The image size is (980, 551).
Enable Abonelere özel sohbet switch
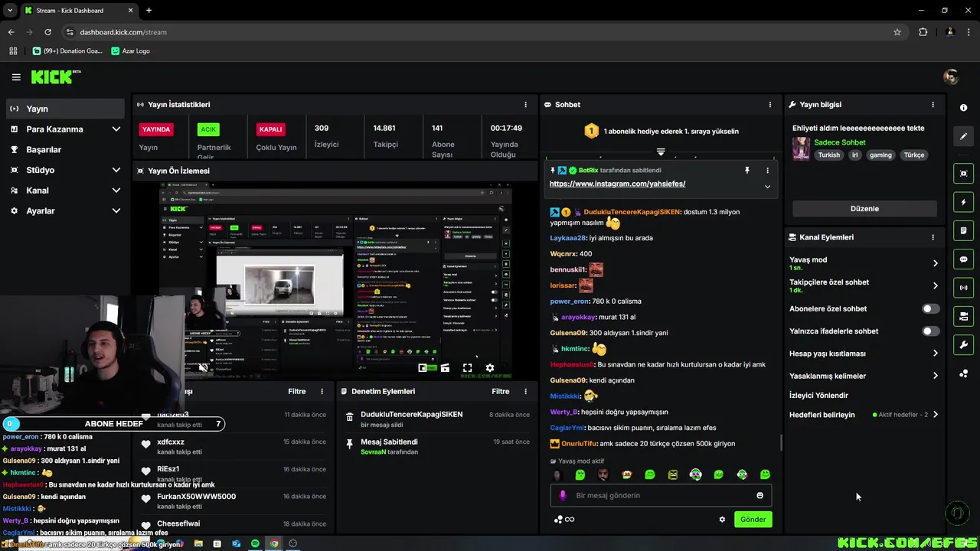[x=930, y=309]
